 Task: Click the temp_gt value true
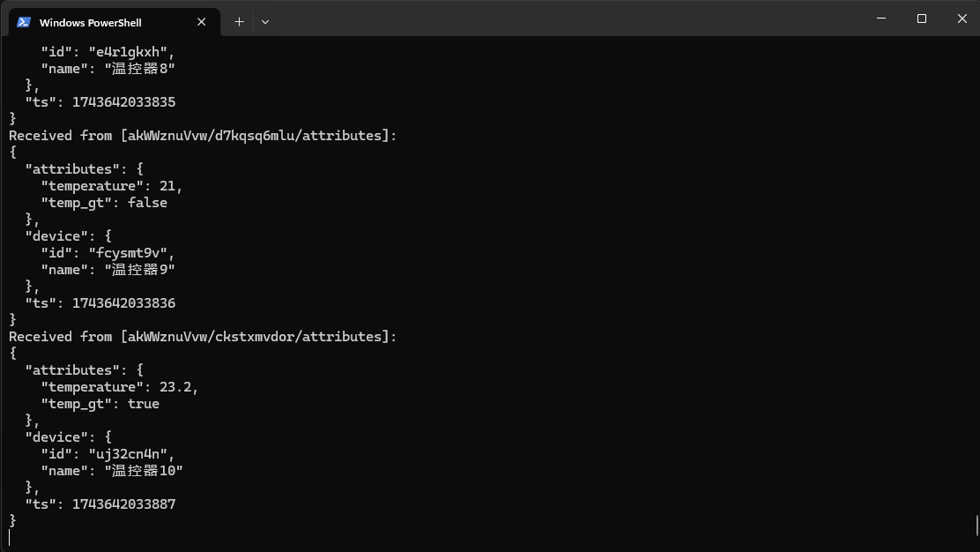pyautogui.click(x=144, y=404)
